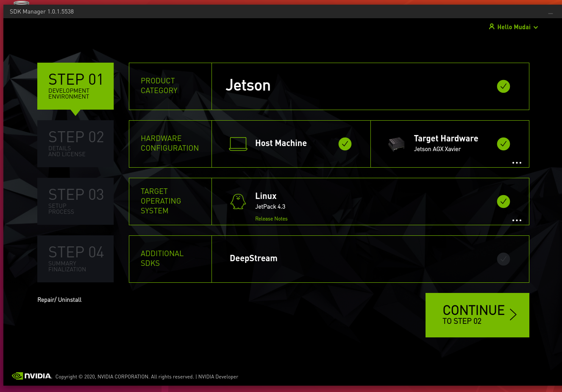Click the Hardware Configuration label
The height and width of the screenshot is (392, 562).
coord(170,143)
